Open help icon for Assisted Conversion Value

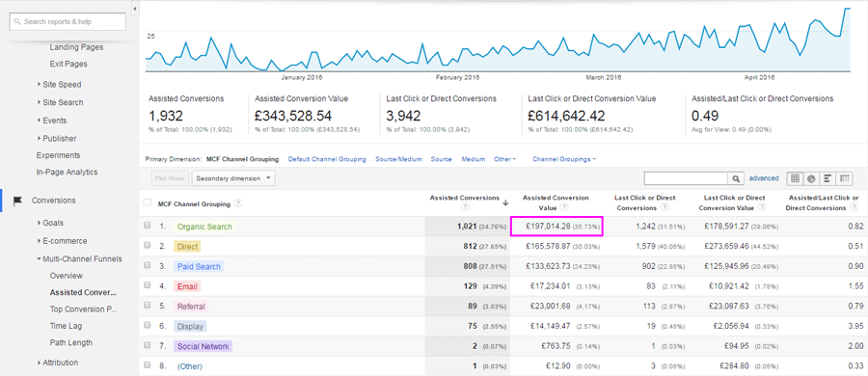click(x=563, y=207)
